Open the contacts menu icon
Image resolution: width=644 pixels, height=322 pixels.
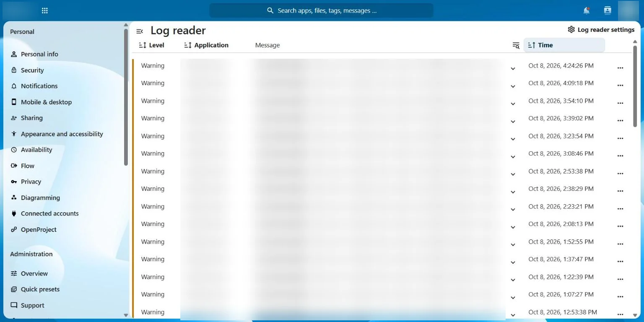tap(608, 10)
